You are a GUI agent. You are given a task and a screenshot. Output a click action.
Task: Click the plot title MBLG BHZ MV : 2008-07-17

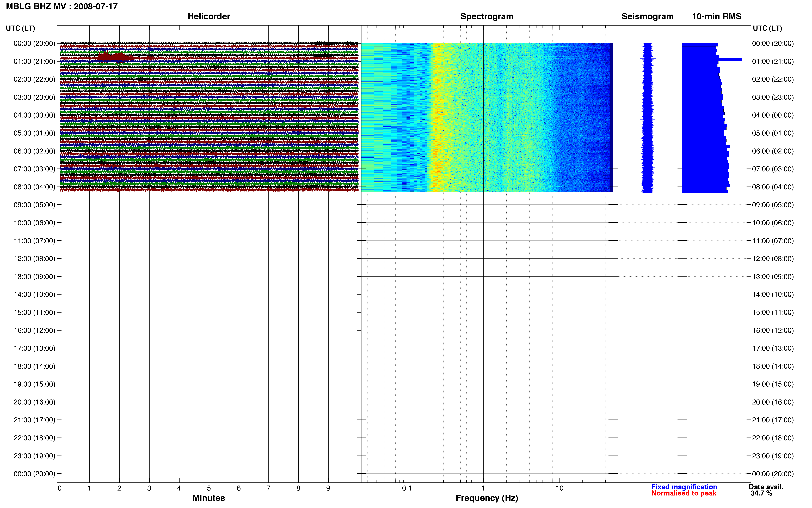pos(62,6)
